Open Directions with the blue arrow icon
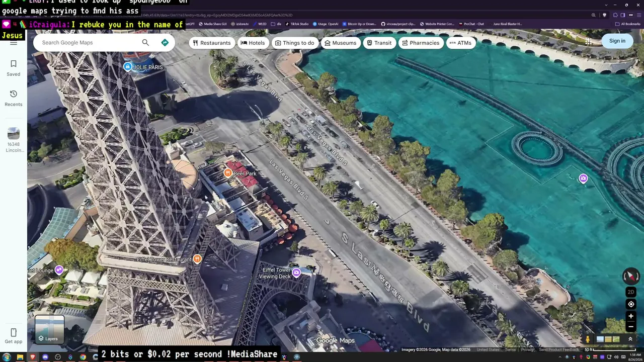The height and width of the screenshot is (362, 644). [165, 43]
